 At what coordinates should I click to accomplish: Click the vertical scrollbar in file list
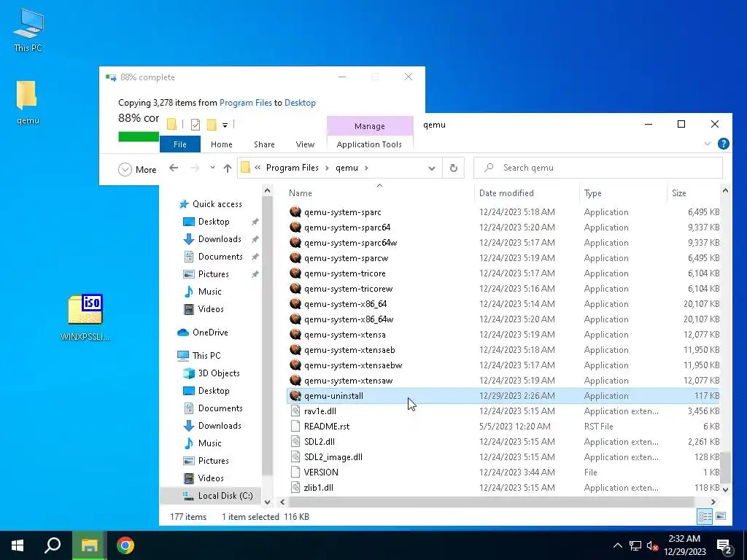tap(725, 467)
